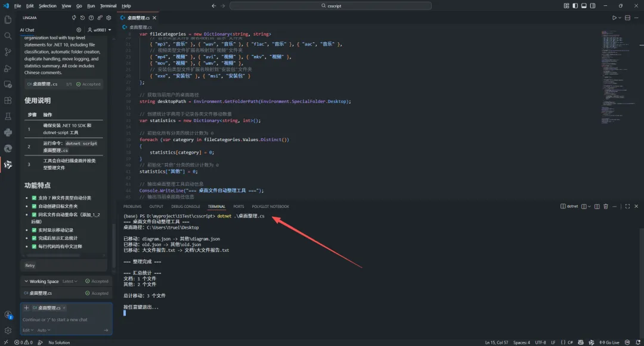Remove 桌面整理.cs context chip from chat input
644x346 pixels.
click(x=64, y=308)
